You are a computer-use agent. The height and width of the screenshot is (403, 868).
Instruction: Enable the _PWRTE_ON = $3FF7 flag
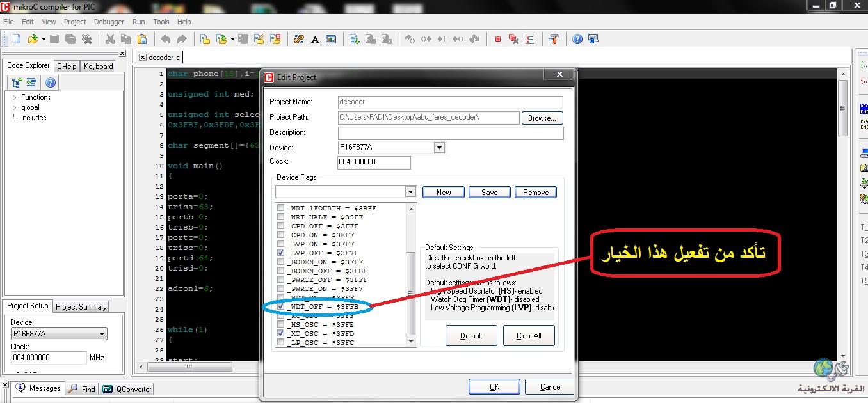(x=281, y=289)
